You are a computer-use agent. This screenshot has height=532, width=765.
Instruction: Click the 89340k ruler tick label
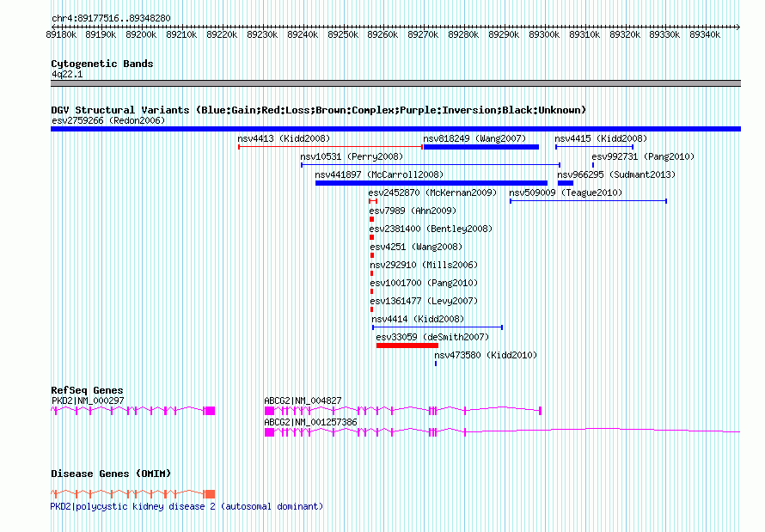coord(705,34)
